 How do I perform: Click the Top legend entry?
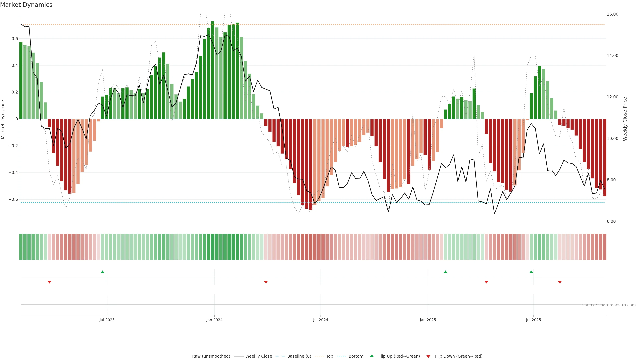[330, 356]
